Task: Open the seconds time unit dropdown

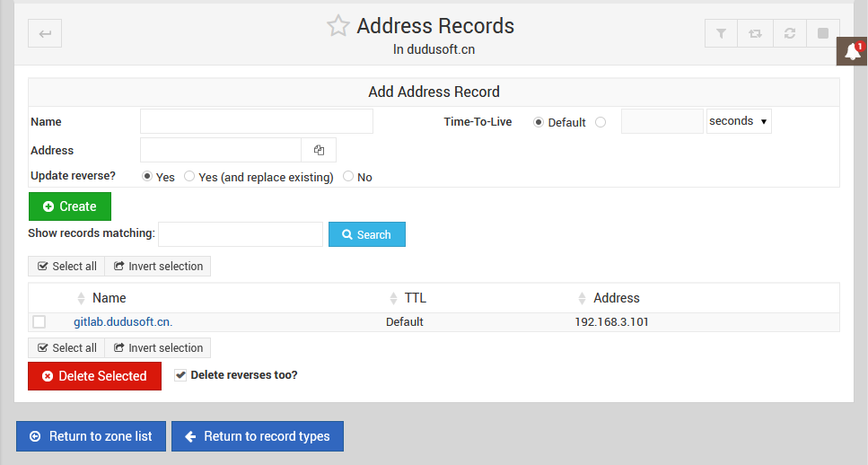Action: (738, 121)
